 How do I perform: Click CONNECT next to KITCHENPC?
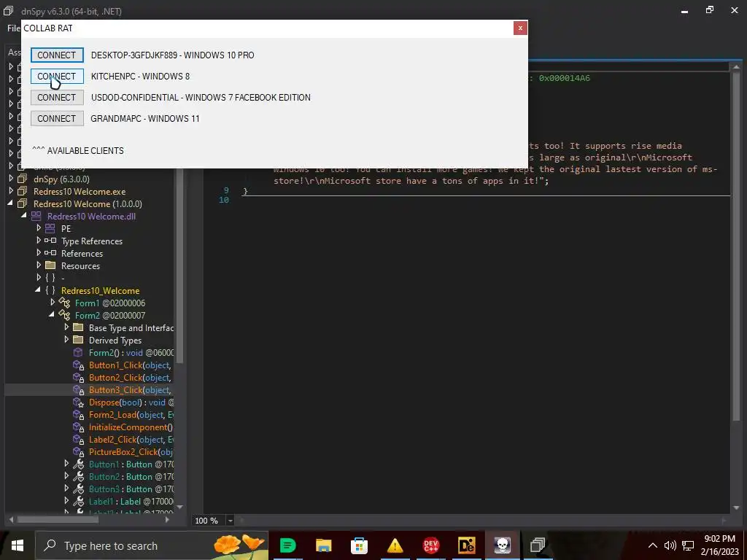click(x=57, y=76)
